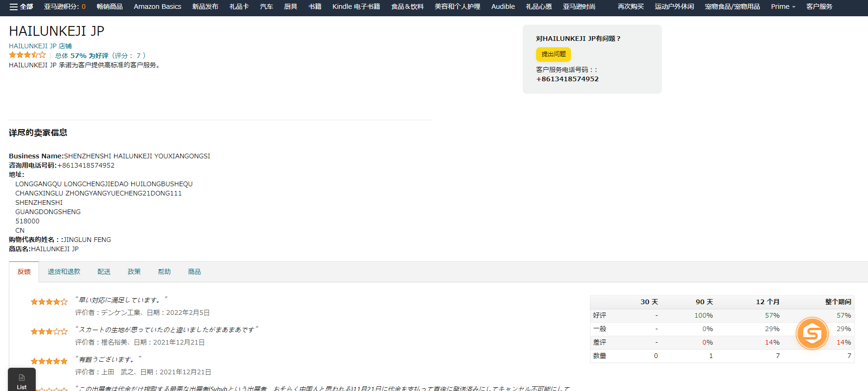The image size is (868, 391).
Task: Click the 数量 row label
Action: [600, 356]
